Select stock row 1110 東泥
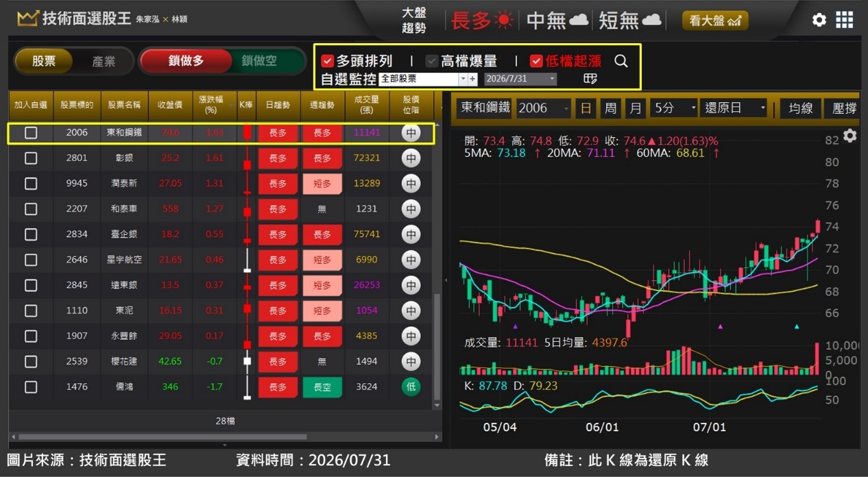This screenshot has width=868, height=477. (221, 310)
